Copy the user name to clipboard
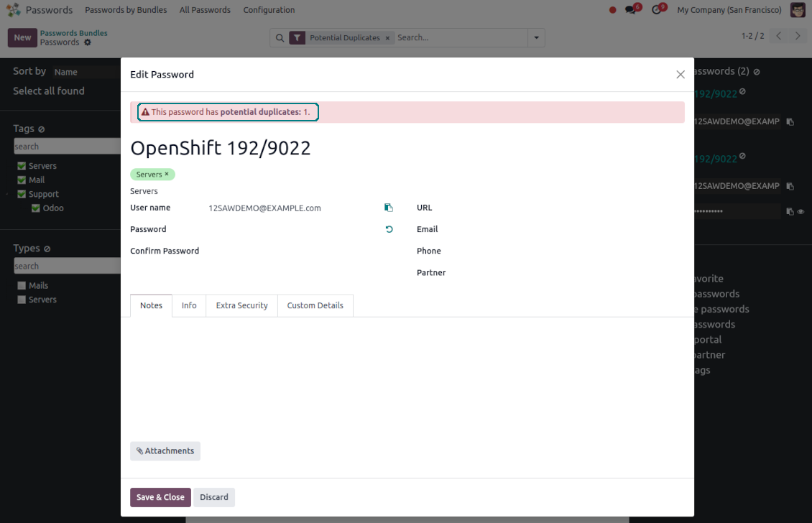 pyautogui.click(x=389, y=208)
